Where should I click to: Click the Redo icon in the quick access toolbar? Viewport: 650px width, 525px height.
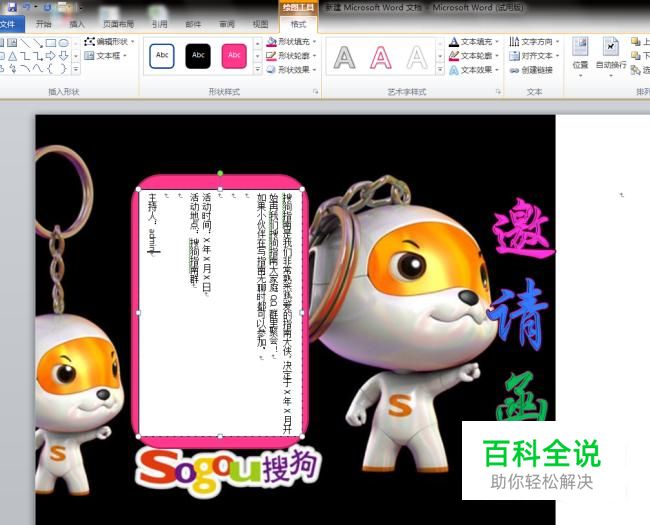point(47,7)
